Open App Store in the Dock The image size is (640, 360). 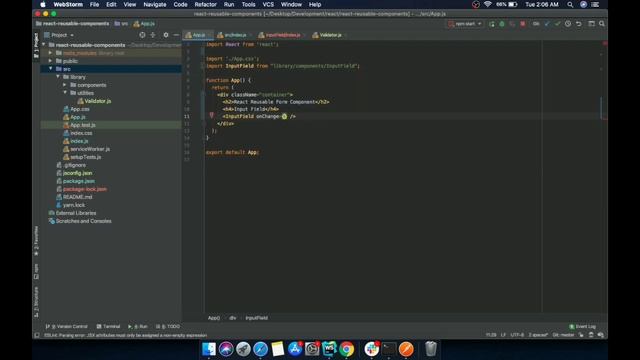tap(295, 349)
